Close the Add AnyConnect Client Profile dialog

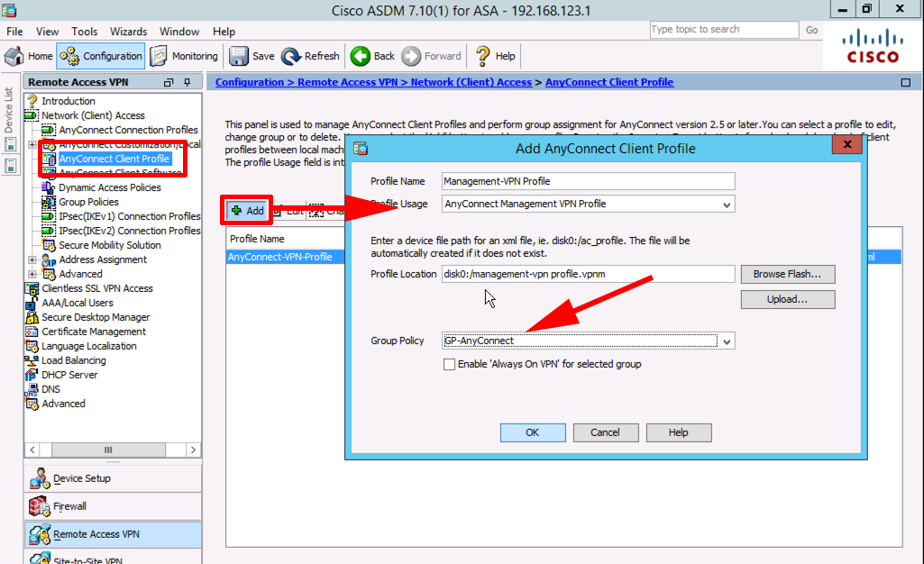coord(847,145)
